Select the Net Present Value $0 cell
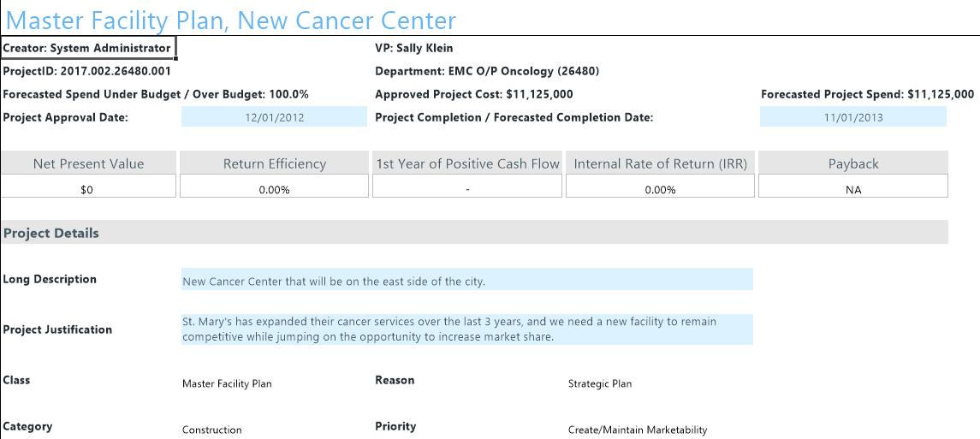Viewport: 980px width, 439px height. tap(87, 190)
